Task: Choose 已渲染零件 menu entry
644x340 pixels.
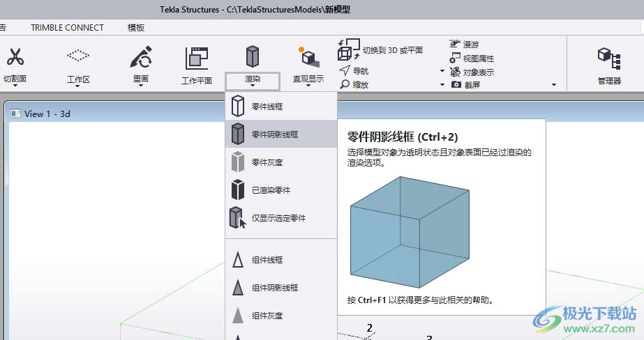Action: (x=281, y=190)
